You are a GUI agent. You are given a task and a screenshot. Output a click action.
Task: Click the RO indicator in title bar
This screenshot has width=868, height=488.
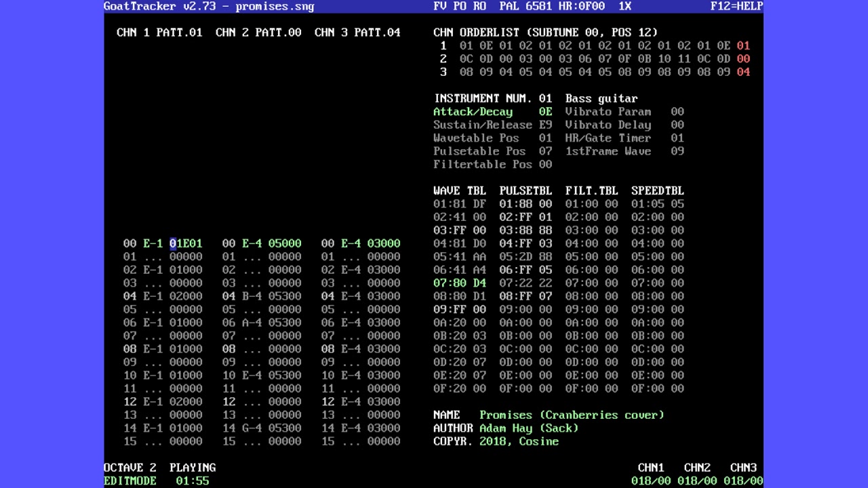pyautogui.click(x=479, y=6)
